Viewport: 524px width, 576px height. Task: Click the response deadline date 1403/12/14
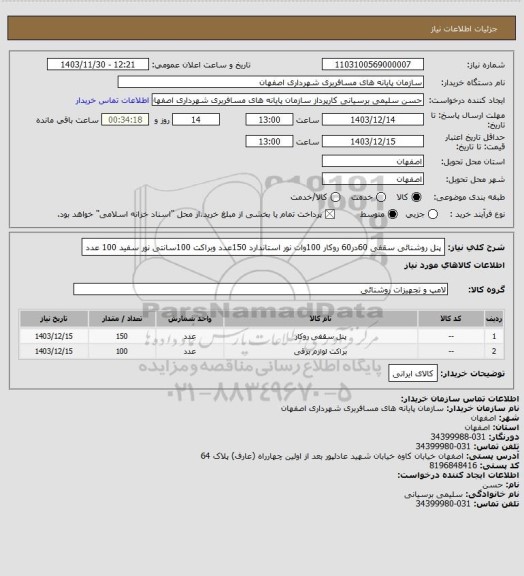pyautogui.click(x=373, y=120)
